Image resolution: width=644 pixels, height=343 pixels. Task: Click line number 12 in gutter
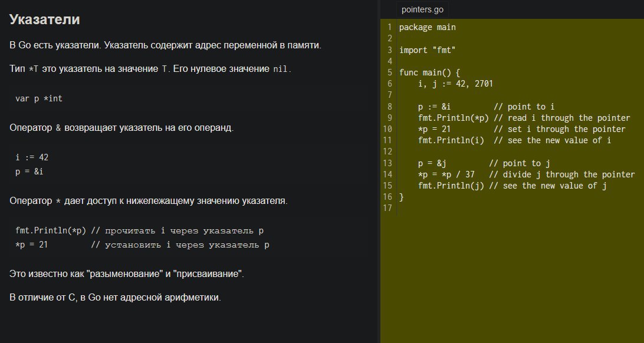click(387, 152)
